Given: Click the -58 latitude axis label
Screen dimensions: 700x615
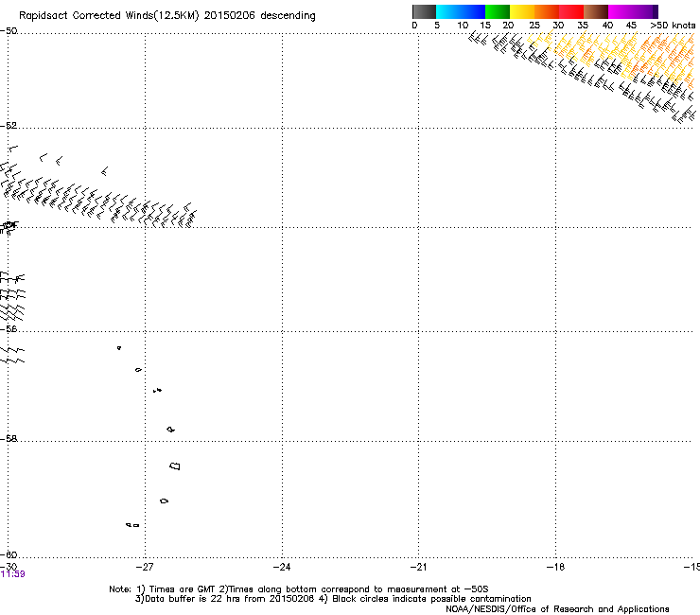Looking at the screenshot, I should point(9,439).
